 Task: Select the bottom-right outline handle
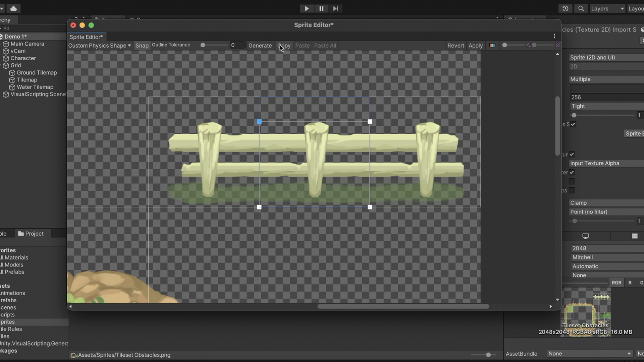370,207
